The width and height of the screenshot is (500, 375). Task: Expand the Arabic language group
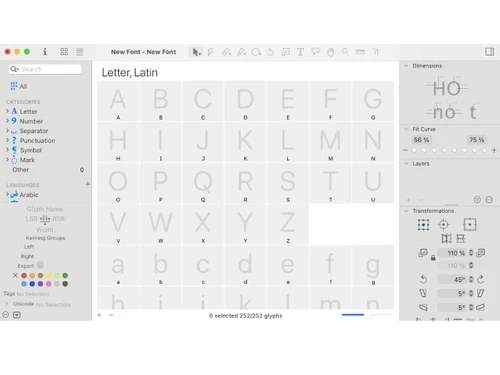[x=7, y=194]
